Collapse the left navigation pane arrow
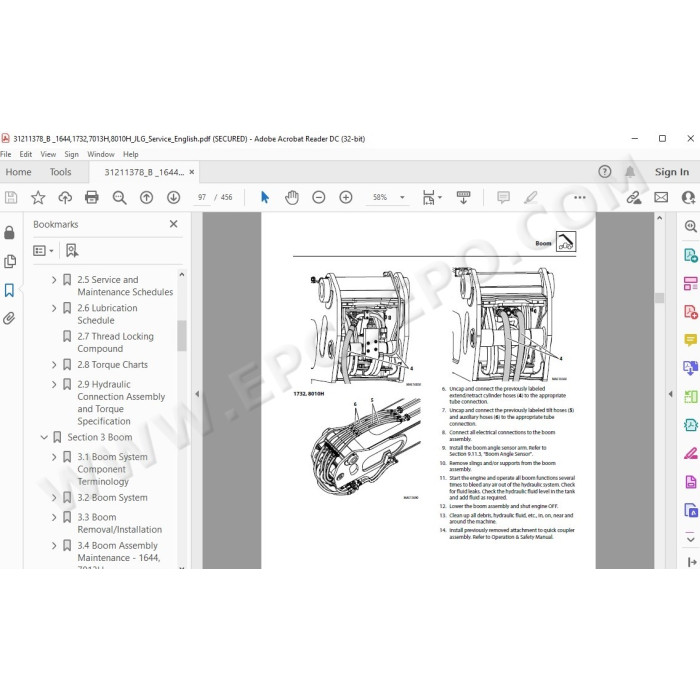The height and width of the screenshot is (700, 700). coord(197,394)
